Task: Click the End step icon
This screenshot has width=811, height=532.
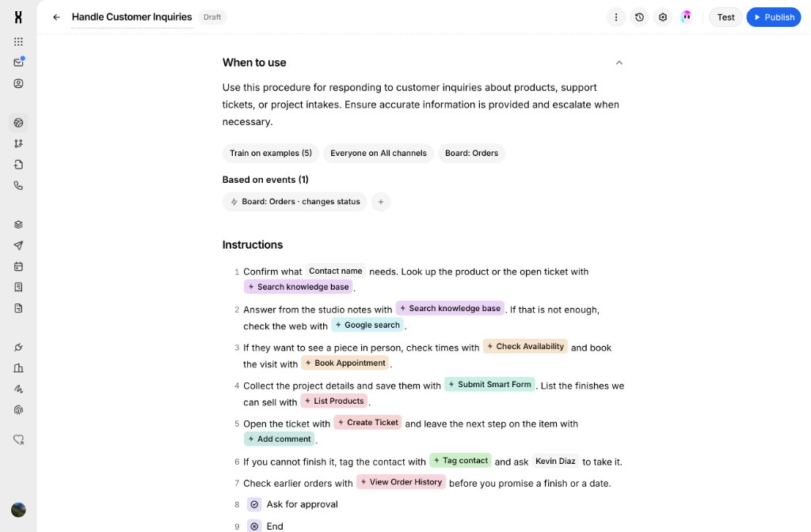Action: click(x=254, y=526)
